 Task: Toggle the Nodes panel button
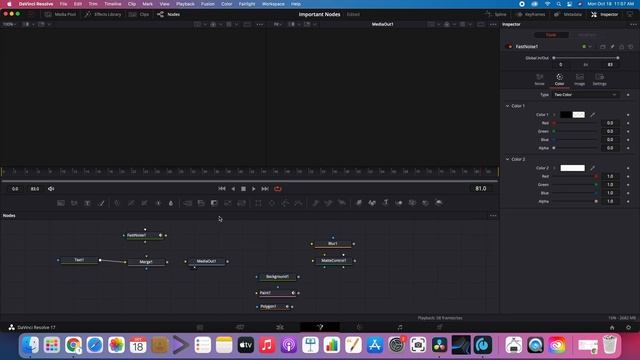pyautogui.click(x=169, y=14)
